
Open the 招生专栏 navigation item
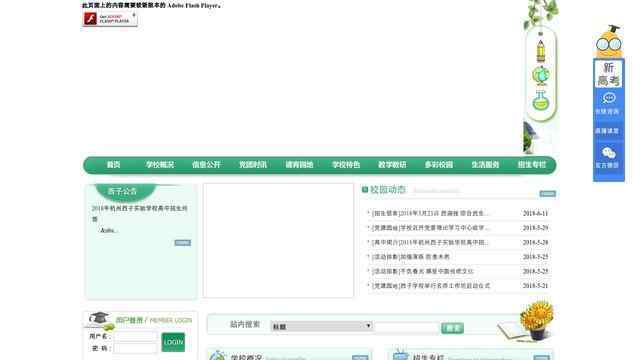[x=531, y=165]
